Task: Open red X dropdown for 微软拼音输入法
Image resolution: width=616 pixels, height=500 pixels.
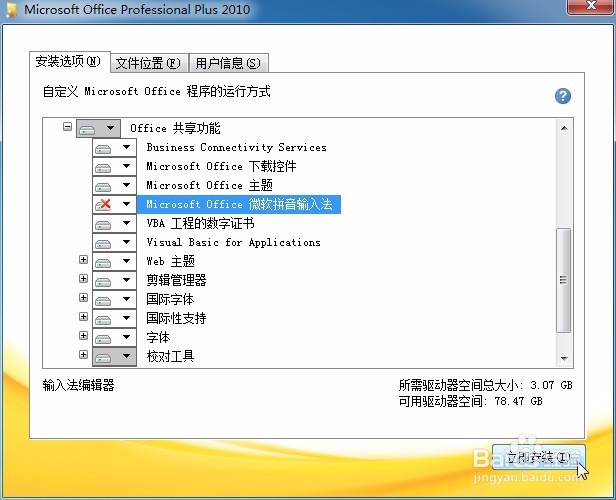Action: click(x=114, y=204)
